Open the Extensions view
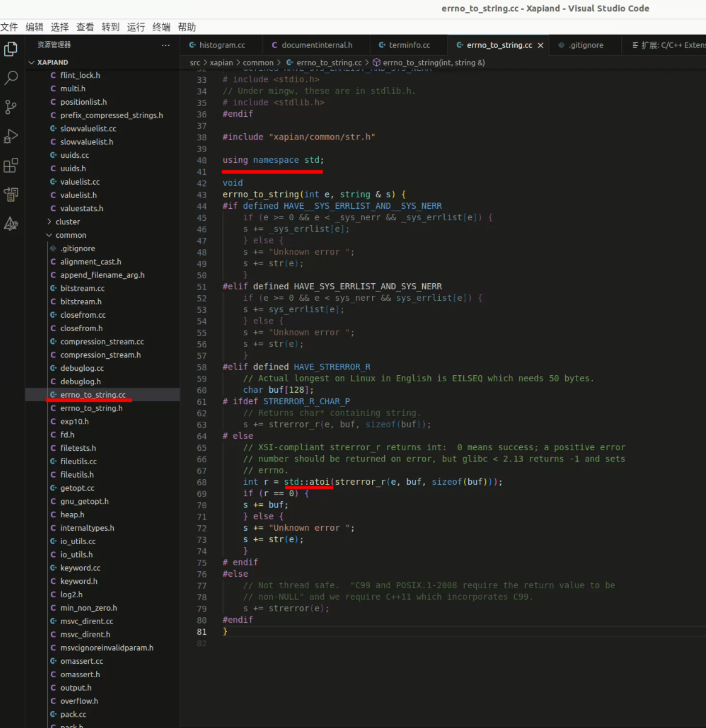The image size is (706, 728). (11, 165)
